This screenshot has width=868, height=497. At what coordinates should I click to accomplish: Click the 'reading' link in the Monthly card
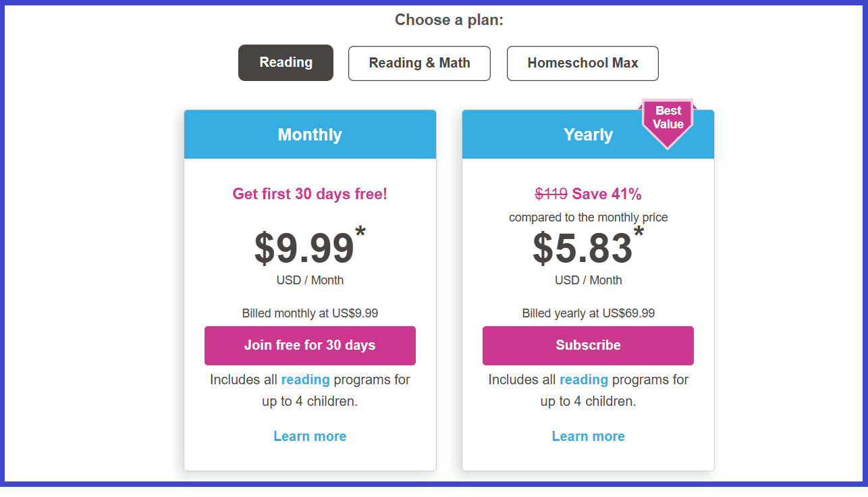tap(306, 380)
